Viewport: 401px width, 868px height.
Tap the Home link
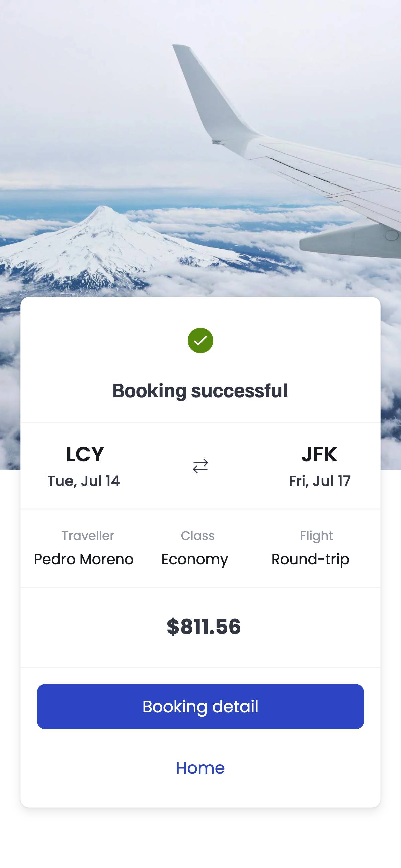click(200, 768)
